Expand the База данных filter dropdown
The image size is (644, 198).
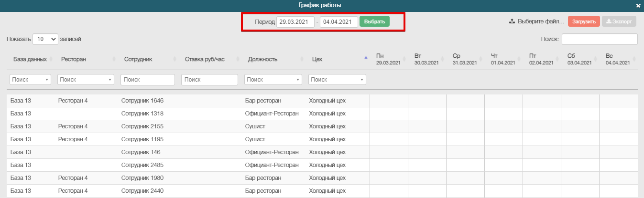click(30, 80)
